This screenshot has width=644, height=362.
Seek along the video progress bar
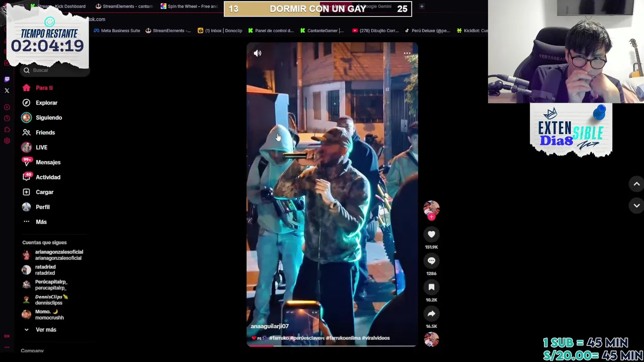[x=332, y=345]
